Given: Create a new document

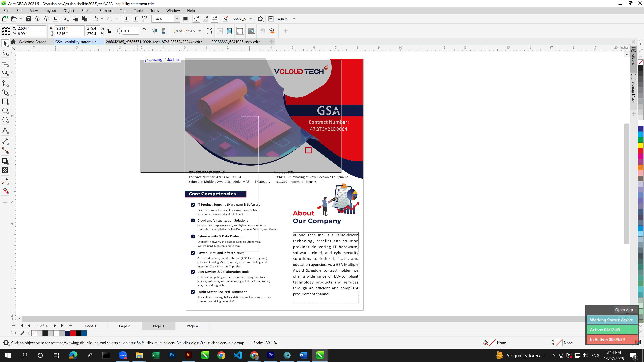Looking at the screenshot, I should [5, 19].
